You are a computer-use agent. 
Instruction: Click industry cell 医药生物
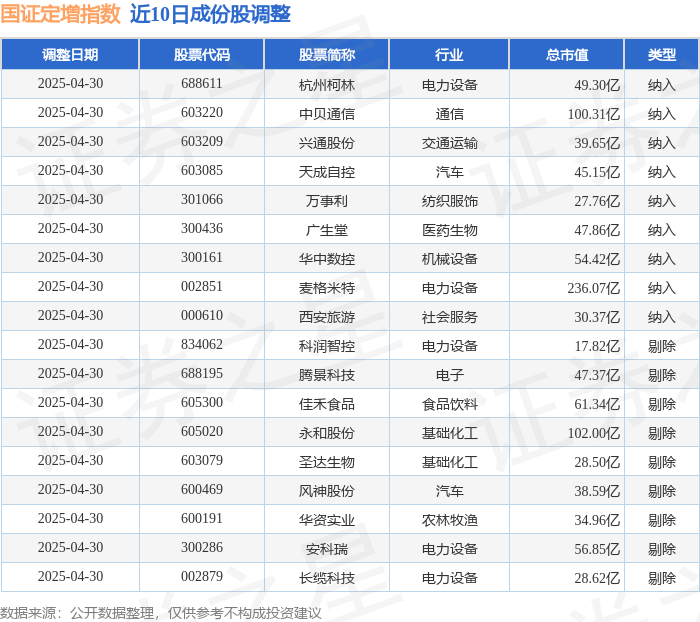pos(450,230)
